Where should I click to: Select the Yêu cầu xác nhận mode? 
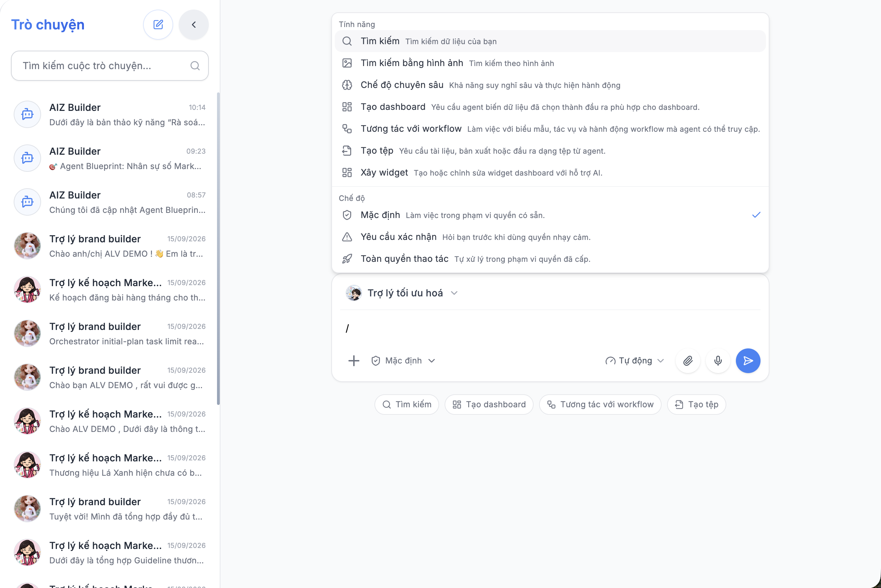550,237
